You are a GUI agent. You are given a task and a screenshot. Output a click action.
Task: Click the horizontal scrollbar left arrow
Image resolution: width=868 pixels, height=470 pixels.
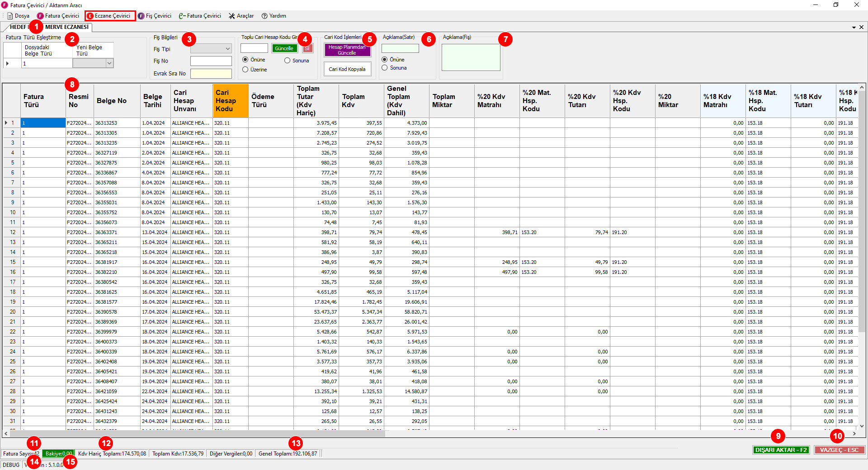6,433
